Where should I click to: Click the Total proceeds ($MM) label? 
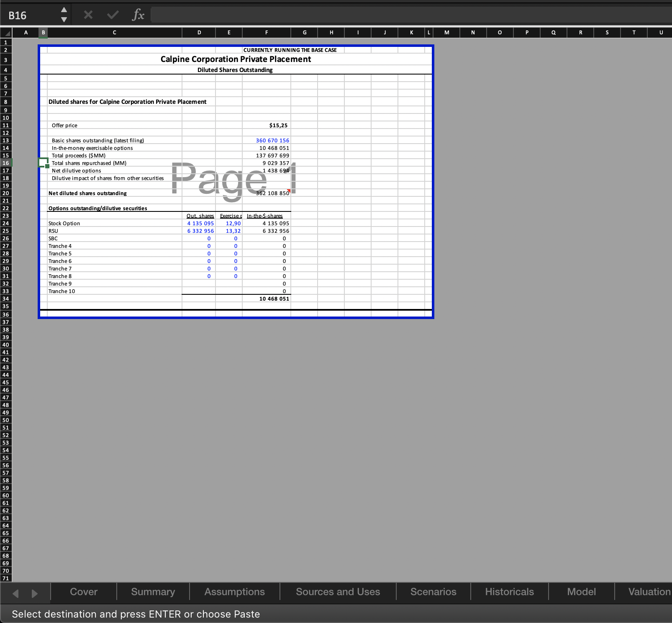point(78,155)
